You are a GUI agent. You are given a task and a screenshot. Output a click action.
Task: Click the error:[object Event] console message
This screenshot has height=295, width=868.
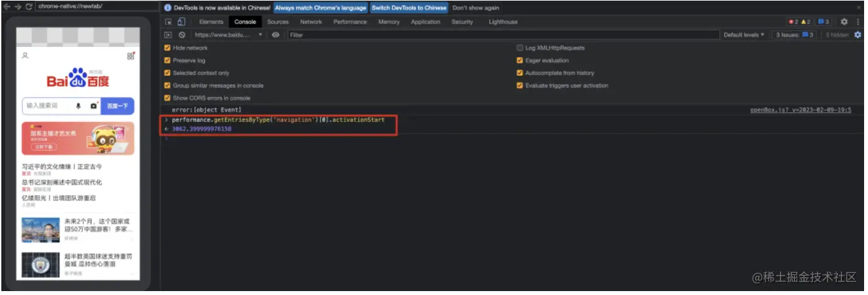pos(206,110)
